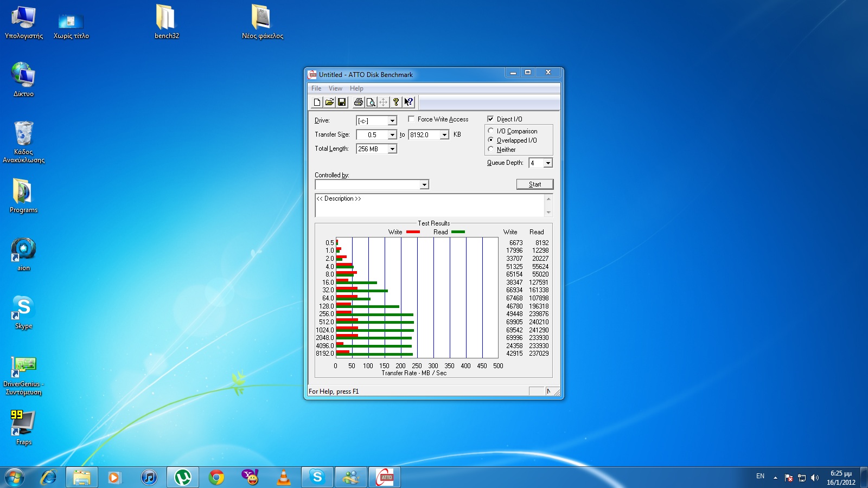
Task: Click the move crosshair toolbar icon
Action: 383,102
